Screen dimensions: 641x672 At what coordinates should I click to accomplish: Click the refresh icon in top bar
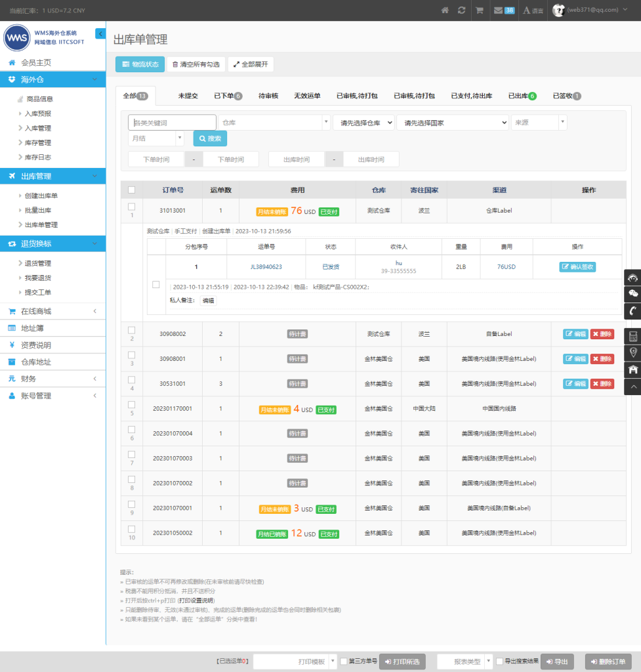[462, 10]
